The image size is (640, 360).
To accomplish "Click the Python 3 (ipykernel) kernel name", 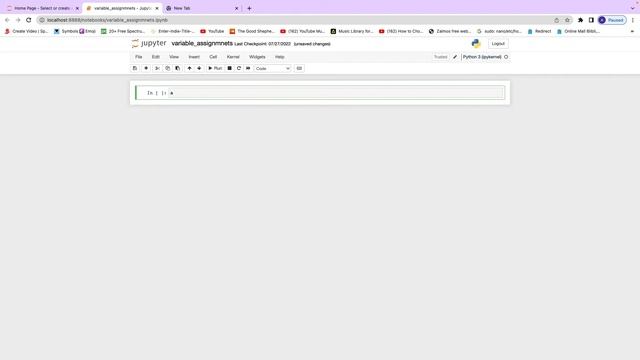I will (x=482, y=57).
